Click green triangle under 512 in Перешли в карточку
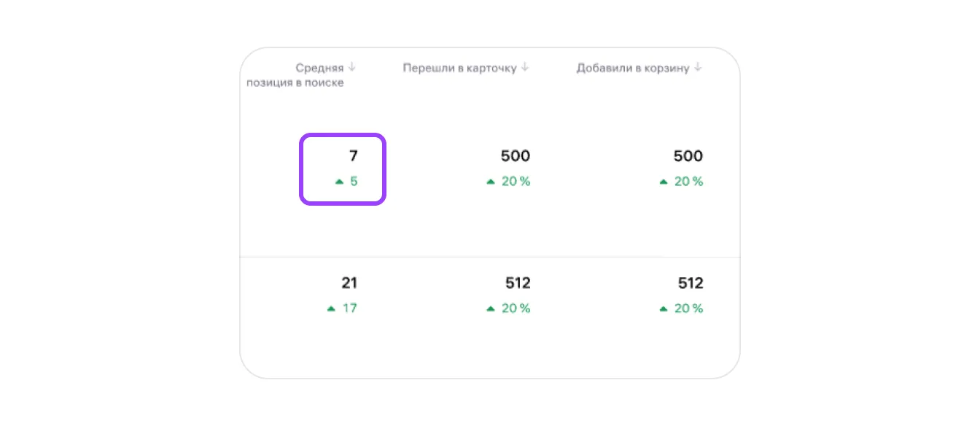This screenshot has height=426, width=980. (x=491, y=309)
